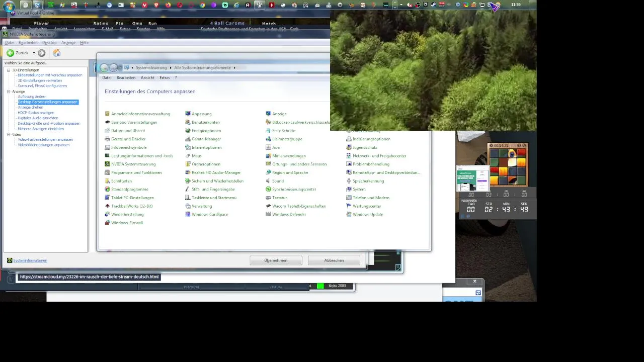
Task: Click the Realtek HD Audio-Manager icon
Action: [x=188, y=172]
